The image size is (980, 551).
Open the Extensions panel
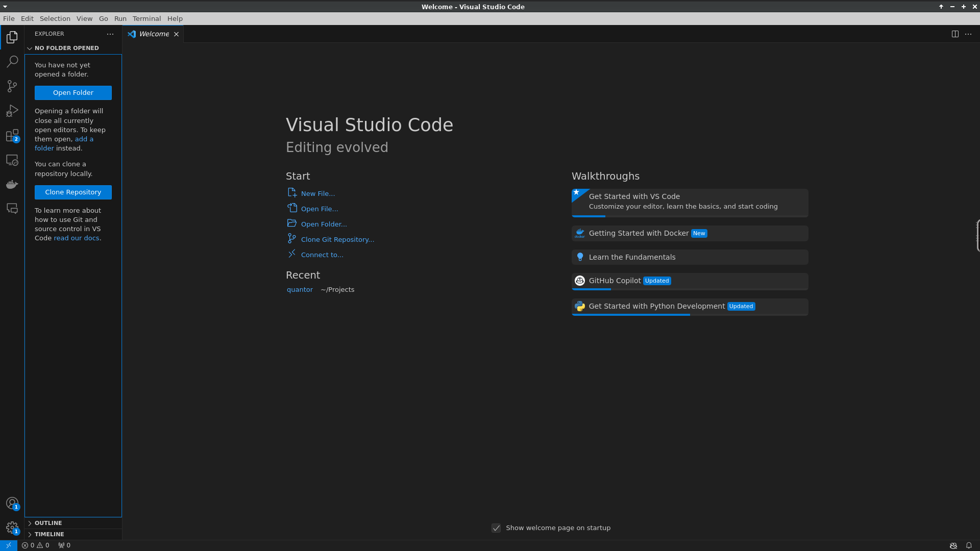pos(12,135)
